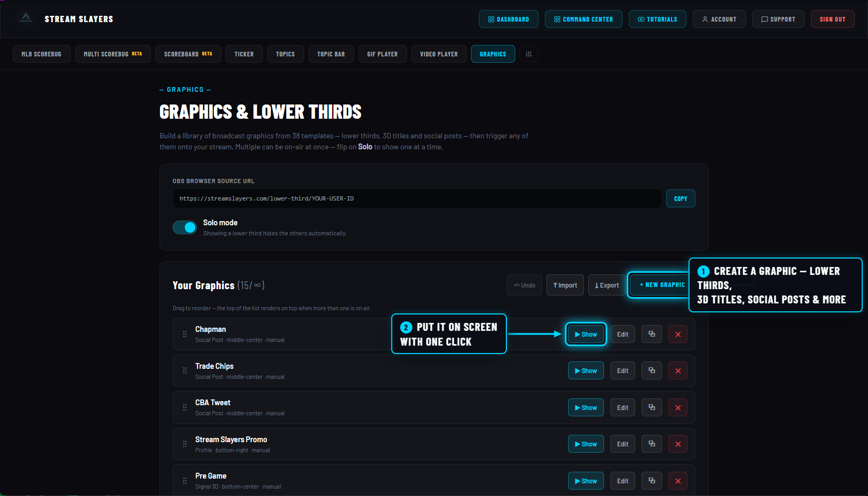Viewport: 868px width, 496px height.
Task: Show the Chapman graphic on stream
Action: click(x=586, y=334)
